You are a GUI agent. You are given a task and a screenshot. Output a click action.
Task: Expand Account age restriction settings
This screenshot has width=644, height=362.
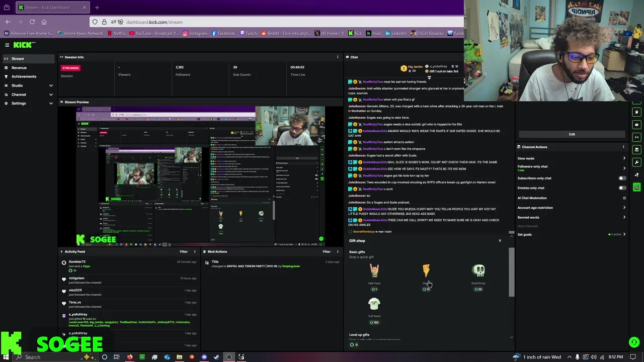point(624,208)
